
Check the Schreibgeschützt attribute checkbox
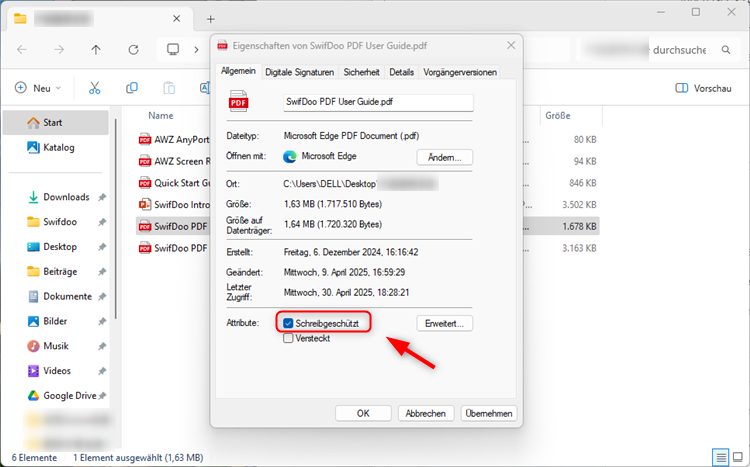click(x=288, y=323)
